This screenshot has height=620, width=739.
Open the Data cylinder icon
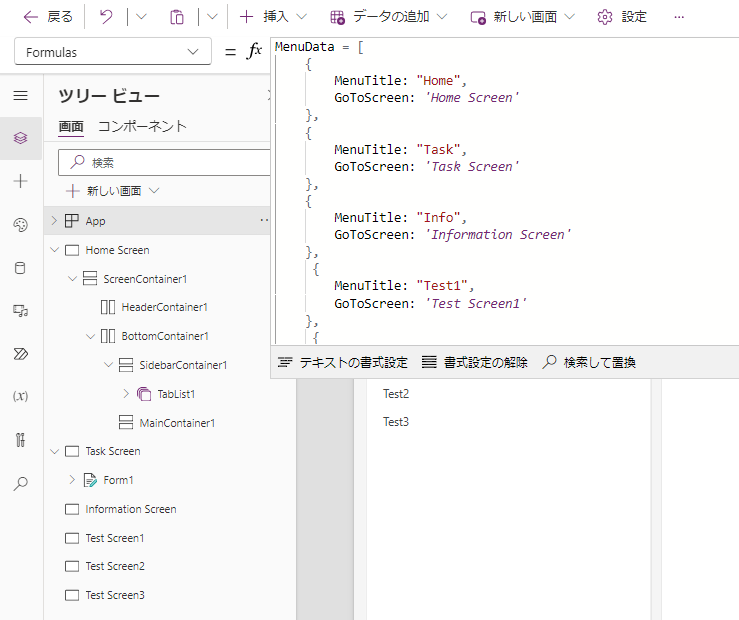pyautogui.click(x=20, y=268)
